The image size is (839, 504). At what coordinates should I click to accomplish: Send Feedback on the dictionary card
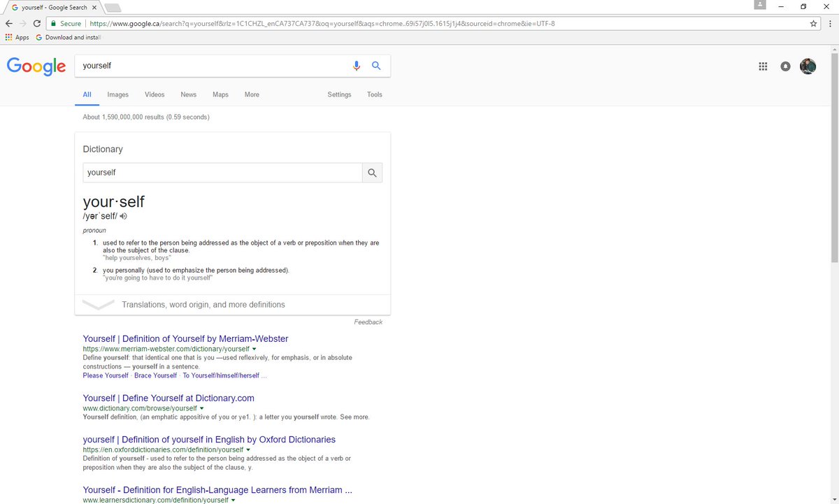368,322
